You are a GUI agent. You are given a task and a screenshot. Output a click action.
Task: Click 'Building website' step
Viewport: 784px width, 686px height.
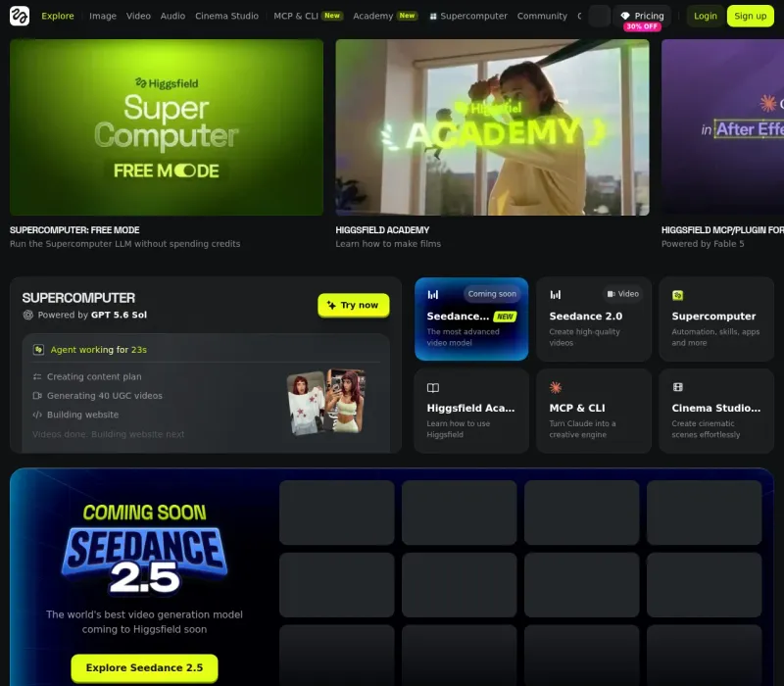(82, 415)
